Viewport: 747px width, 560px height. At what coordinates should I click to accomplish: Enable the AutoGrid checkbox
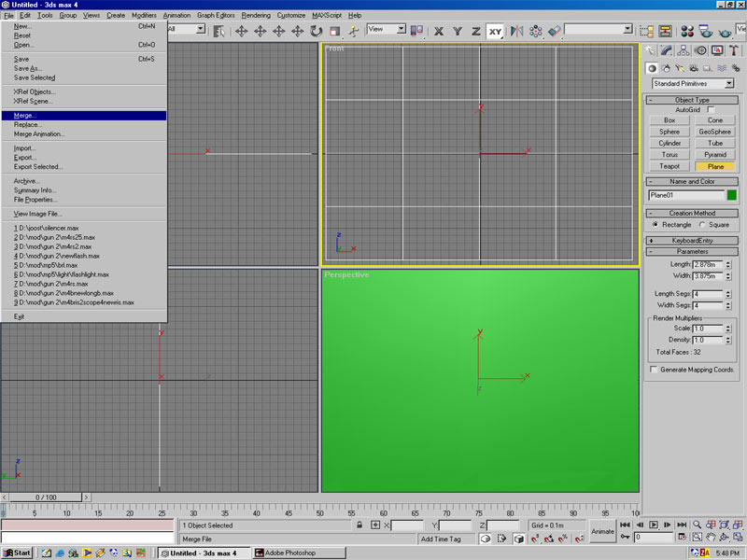710,110
